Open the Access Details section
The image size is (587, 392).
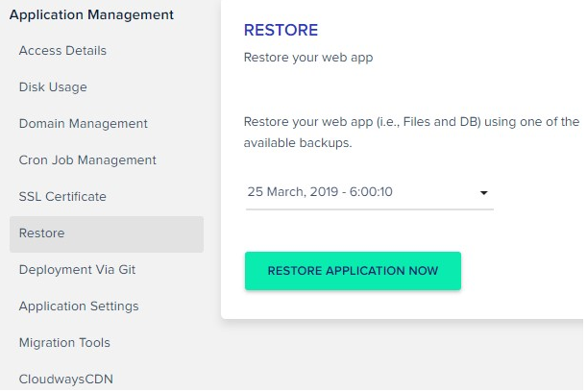coord(62,51)
